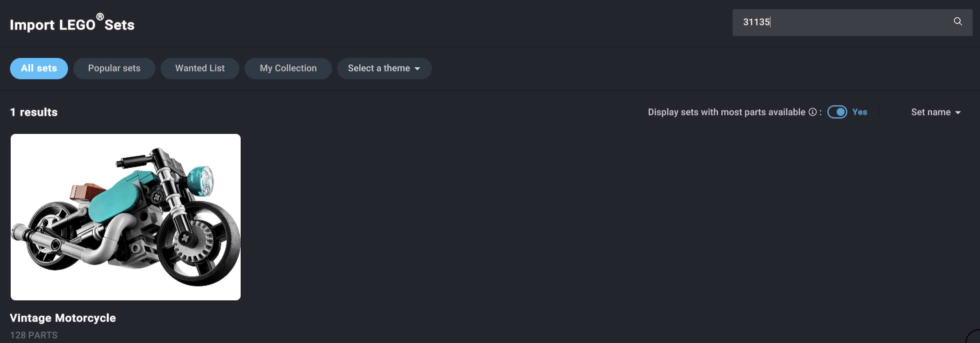The width and height of the screenshot is (980, 343).
Task: Click the info icon beside parts available
Action: (x=813, y=112)
